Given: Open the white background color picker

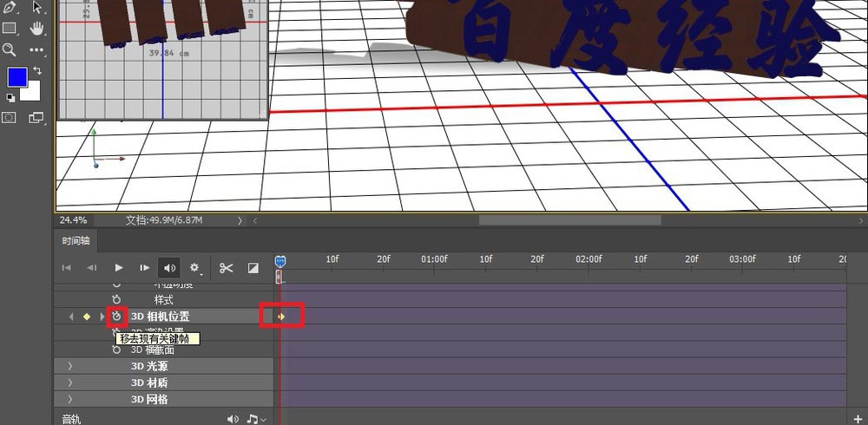Looking at the screenshot, I should point(32,93).
